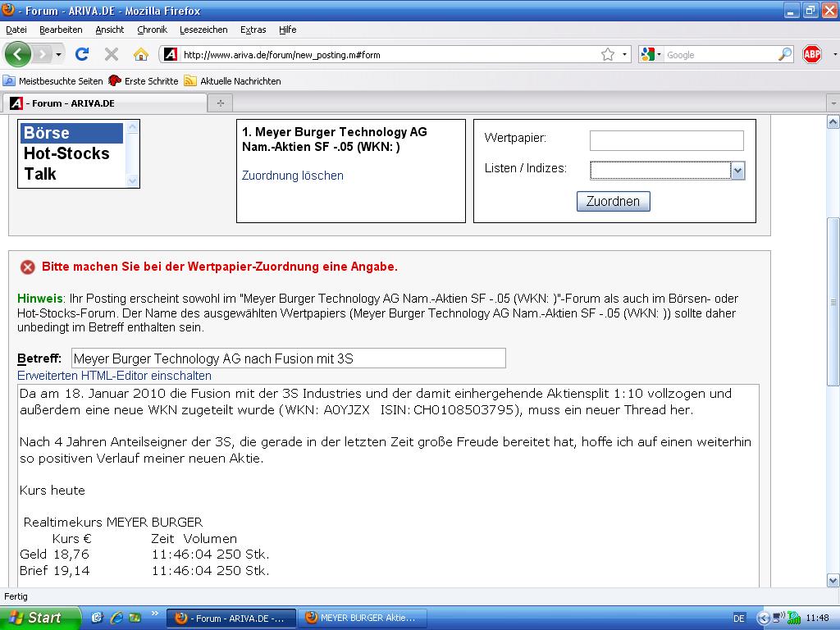840x630 pixels.
Task: Open the Adblock Plus (ABP) icon
Action: pos(812,54)
